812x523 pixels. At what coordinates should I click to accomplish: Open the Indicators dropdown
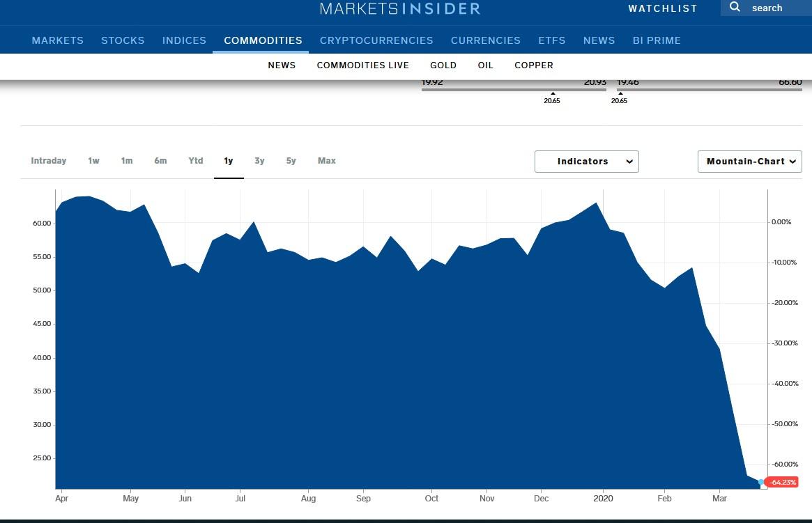pyautogui.click(x=586, y=162)
